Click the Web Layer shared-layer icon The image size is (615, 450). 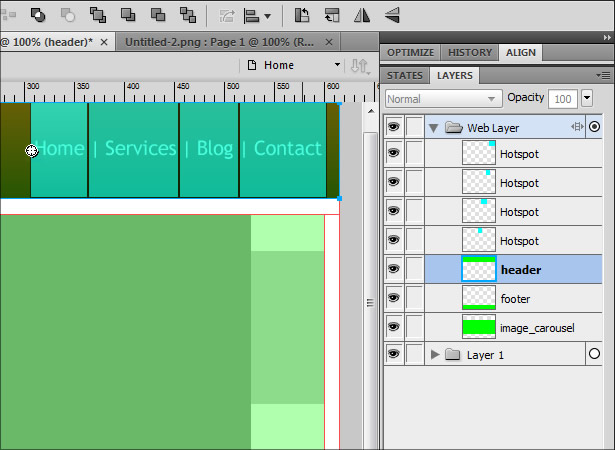point(577,127)
